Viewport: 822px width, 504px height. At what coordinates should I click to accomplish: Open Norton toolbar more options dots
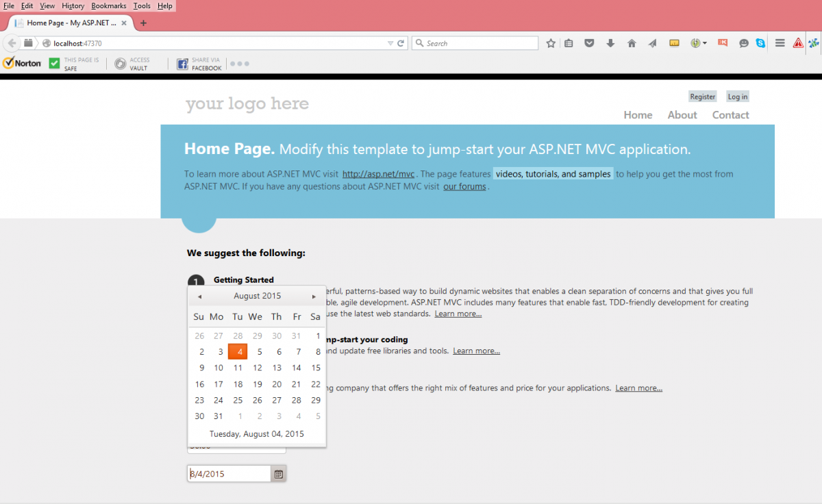(240, 64)
